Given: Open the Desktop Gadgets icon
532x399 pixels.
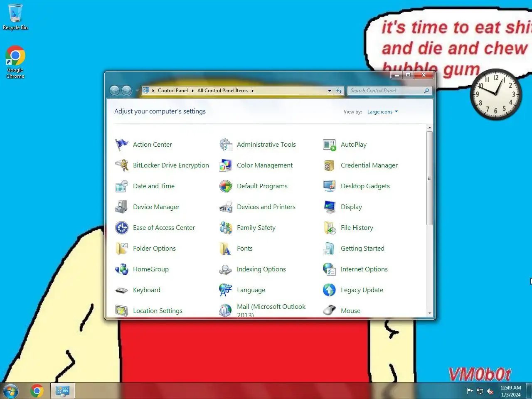Looking at the screenshot, I should 329,186.
